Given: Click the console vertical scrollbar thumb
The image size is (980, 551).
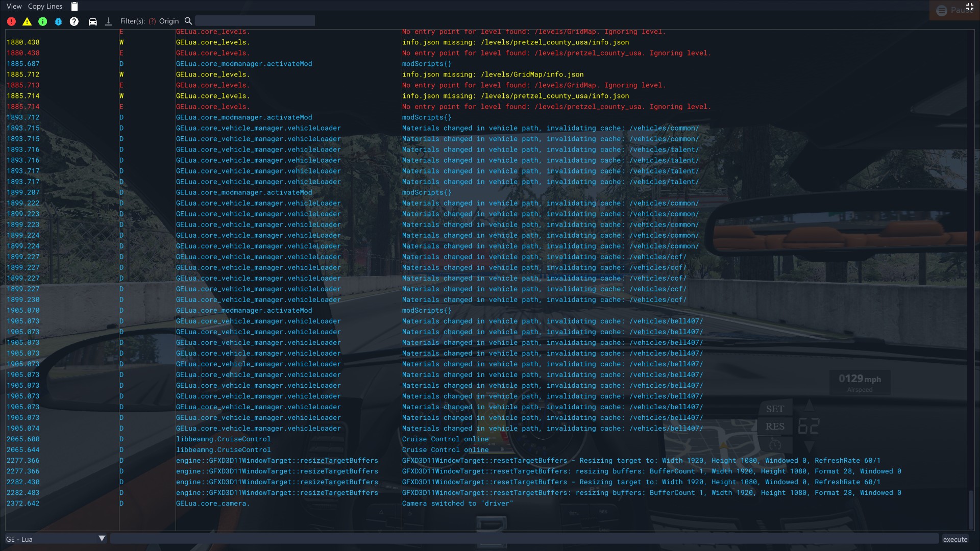Looking at the screenshot, I should pos(971,510).
